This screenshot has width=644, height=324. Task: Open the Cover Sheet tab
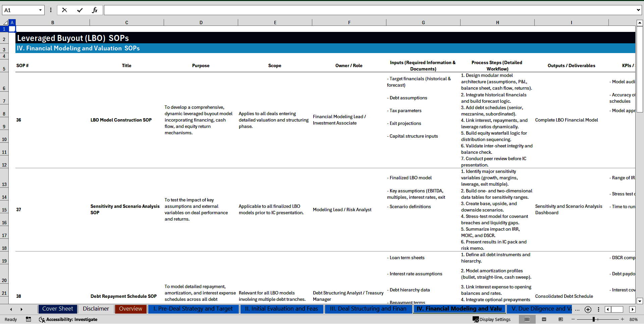58,309
